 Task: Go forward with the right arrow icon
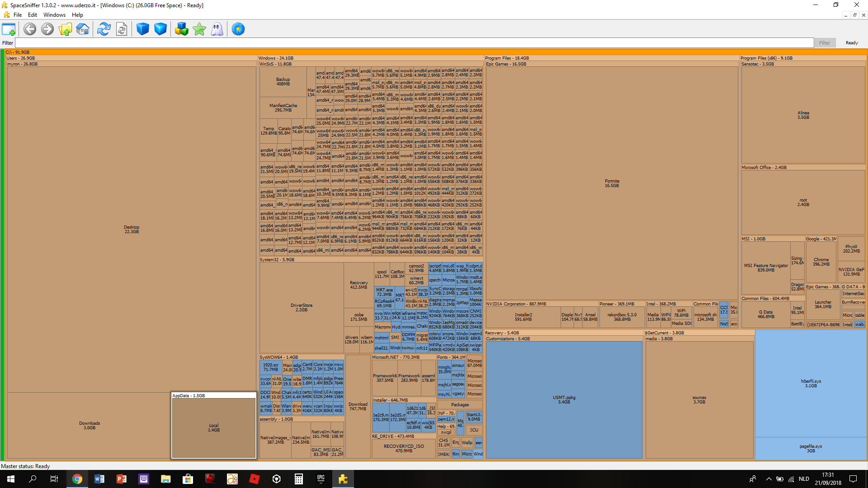click(47, 29)
